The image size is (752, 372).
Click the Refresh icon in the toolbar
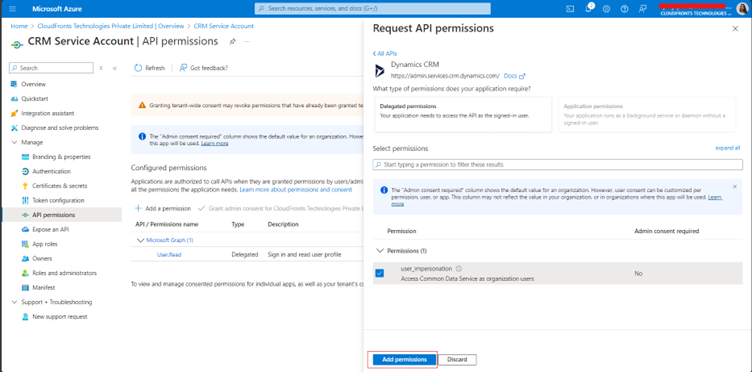(x=138, y=68)
